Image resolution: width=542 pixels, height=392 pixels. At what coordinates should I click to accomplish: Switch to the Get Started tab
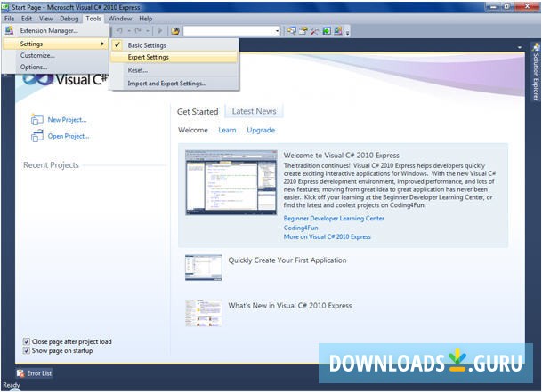198,112
